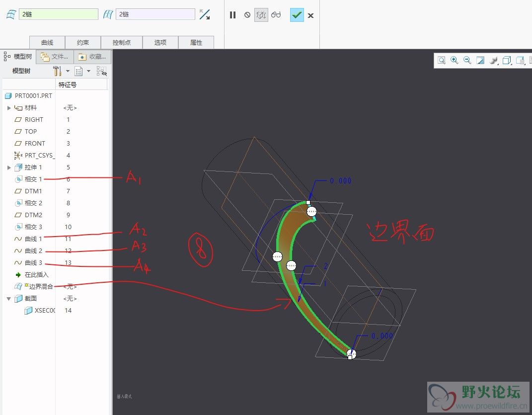
Task: Click the lower 0.000 dimension value
Action: point(382,336)
